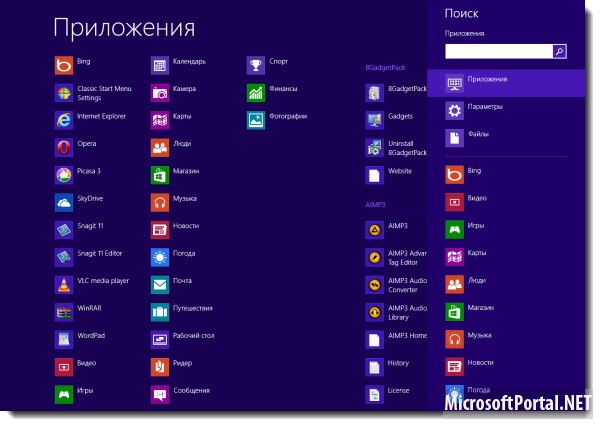Select Видео in the search pane

[506, 202]
